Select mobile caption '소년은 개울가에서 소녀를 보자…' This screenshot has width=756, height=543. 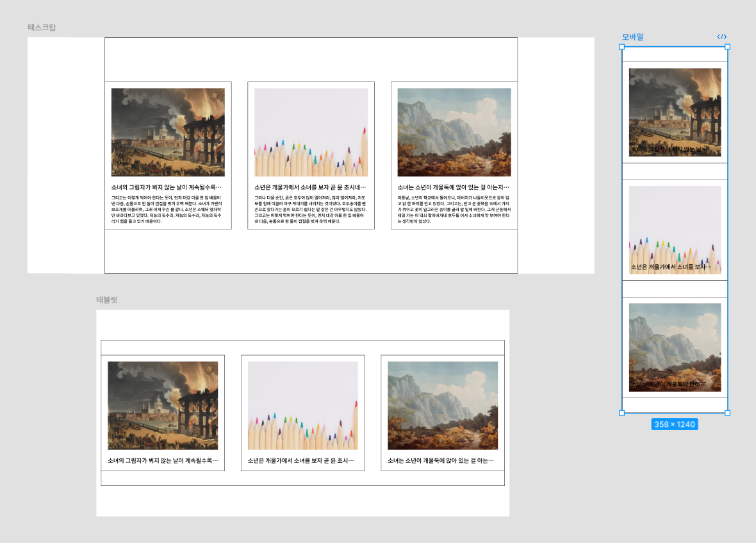click(671, 267)
